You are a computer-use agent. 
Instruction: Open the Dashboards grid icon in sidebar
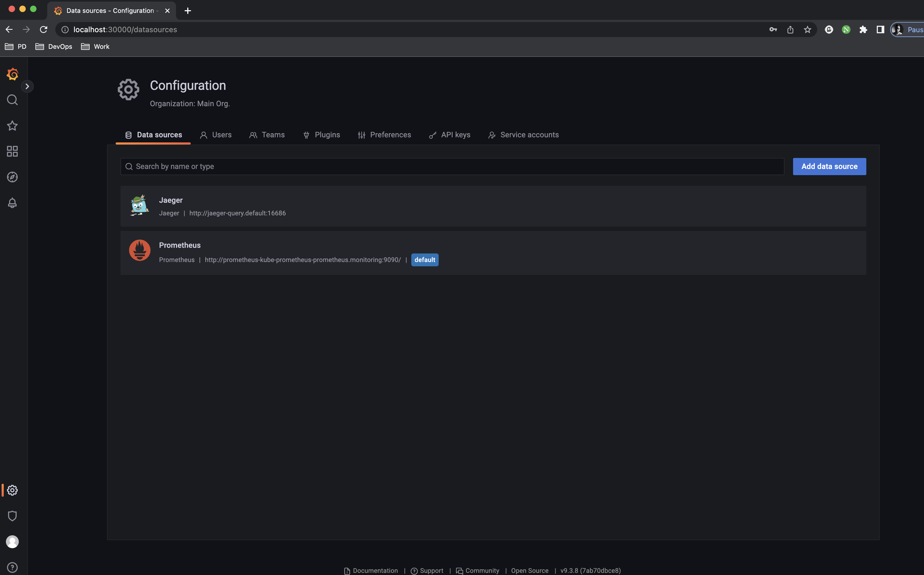tap(12, 151)
